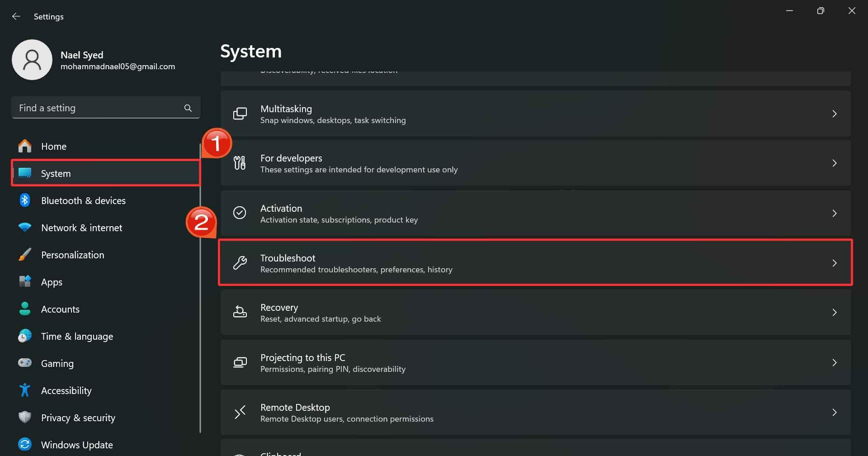Viewport: 868px width, 456px height.
Task: Open the For developers settings
Action: (x=535, y=163)
